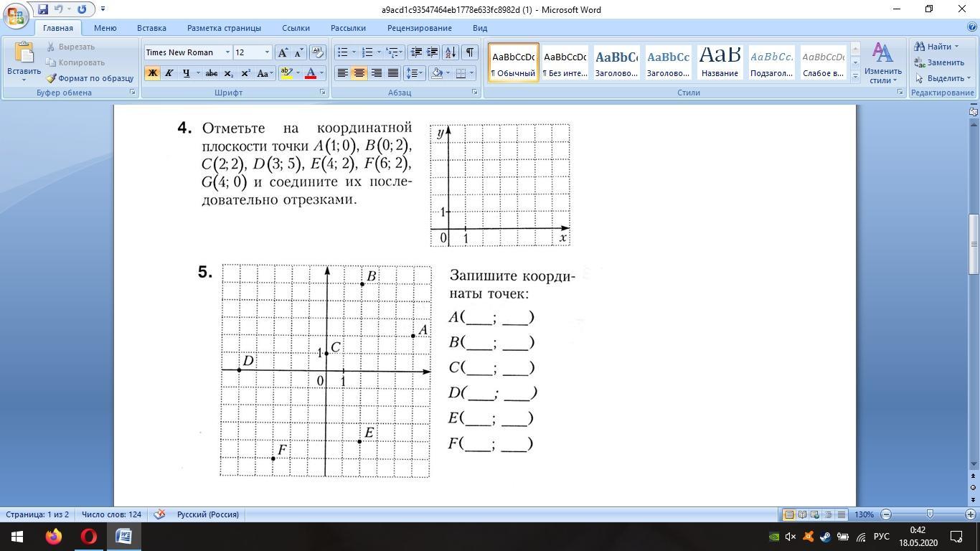The height and width of the screenshot is (551, 980).
Task: Activate Format Painter (Формат по образцу)
Action: (x=90, y=78)
